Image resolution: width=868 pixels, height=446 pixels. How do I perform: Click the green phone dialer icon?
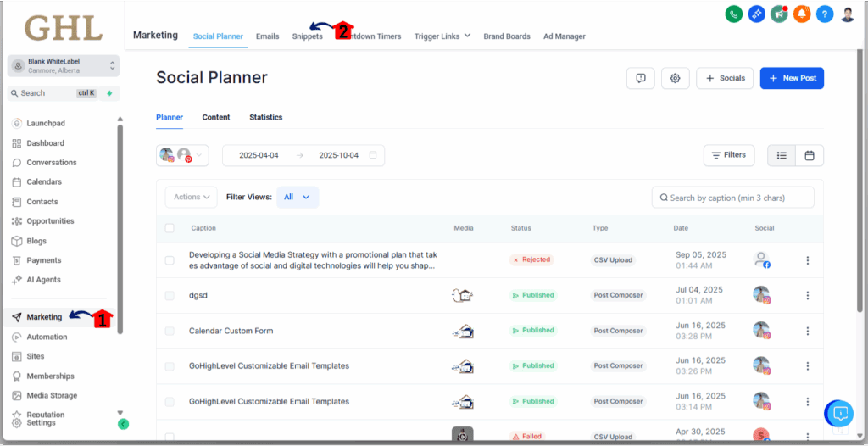tap(734, 14)
